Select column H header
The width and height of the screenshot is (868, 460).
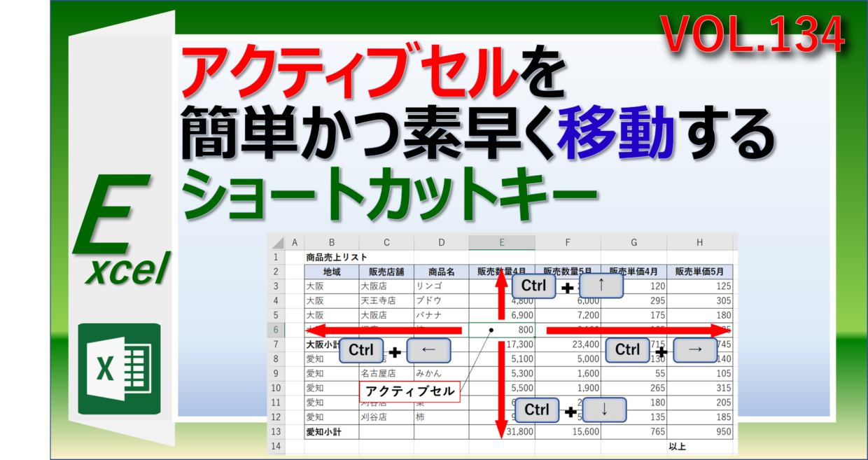tap(700, 242)
